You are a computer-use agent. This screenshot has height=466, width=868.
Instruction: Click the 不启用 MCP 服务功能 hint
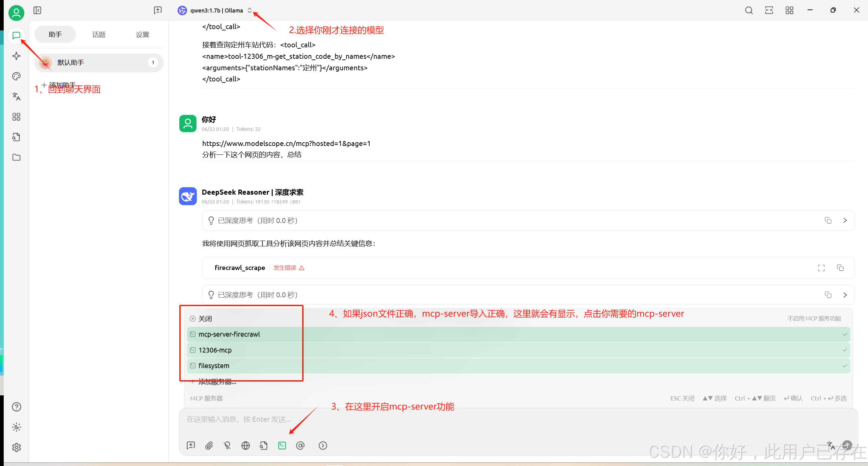pos(814,318)
